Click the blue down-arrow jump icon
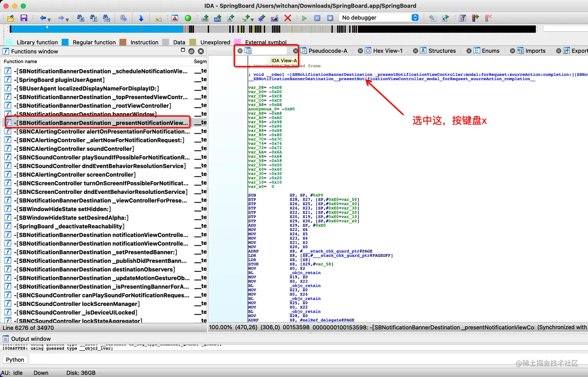 [x=141, y=18]
